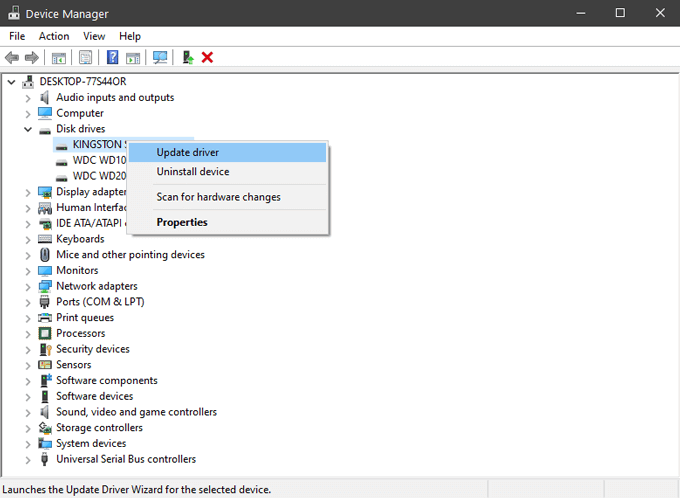Select Uninstall device in context menu
The width and height of the screenshot is (680, 498).
193,172
